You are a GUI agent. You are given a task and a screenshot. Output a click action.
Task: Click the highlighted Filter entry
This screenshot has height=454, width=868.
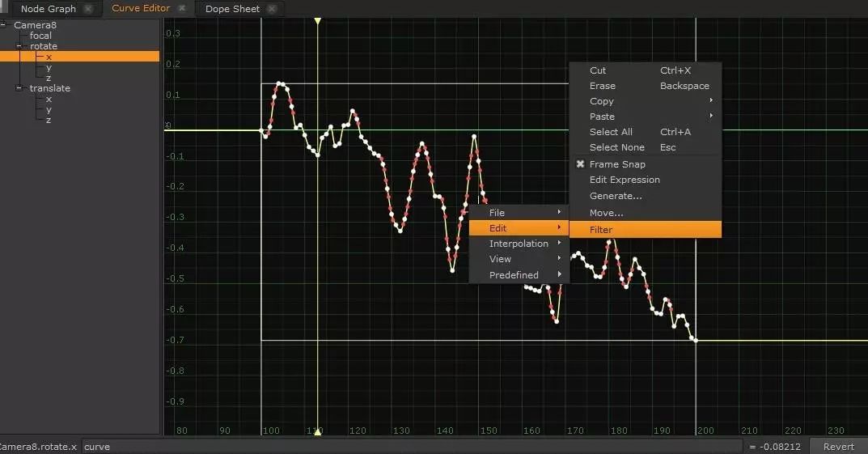[646, 230]
